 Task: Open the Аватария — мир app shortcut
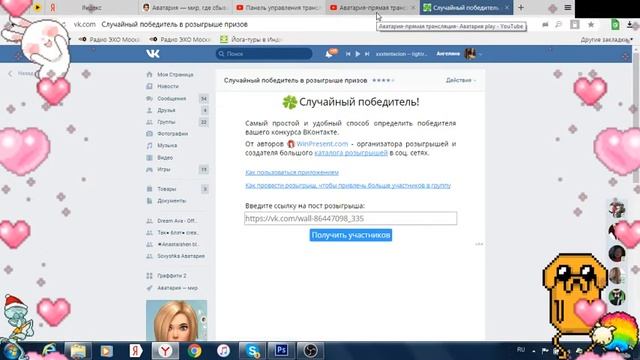177,288
